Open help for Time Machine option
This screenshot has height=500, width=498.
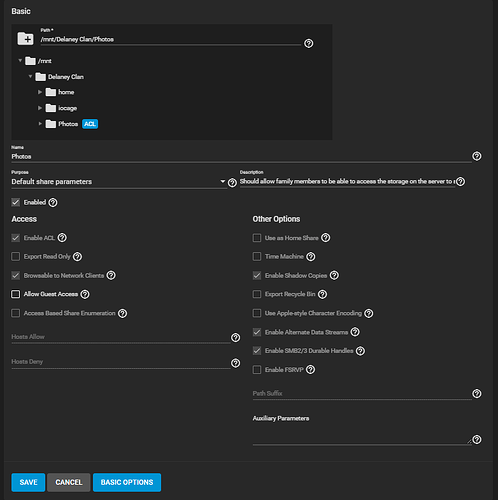(311, 257)
